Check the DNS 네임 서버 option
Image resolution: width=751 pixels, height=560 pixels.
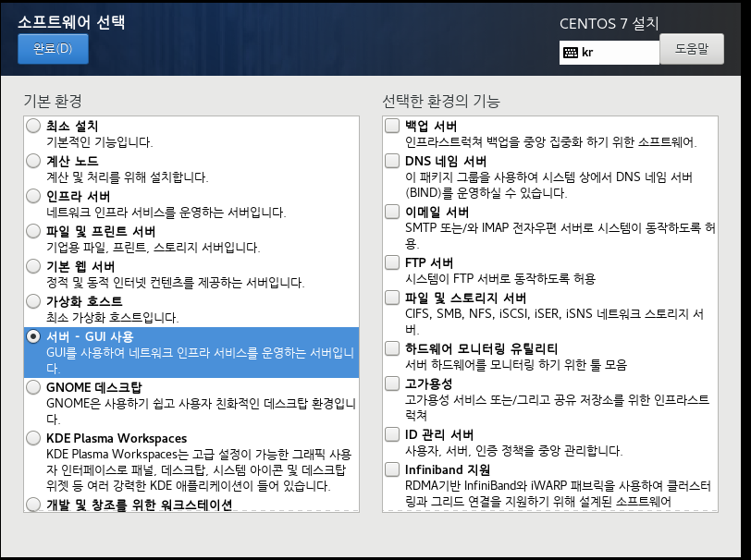[392, 161]
